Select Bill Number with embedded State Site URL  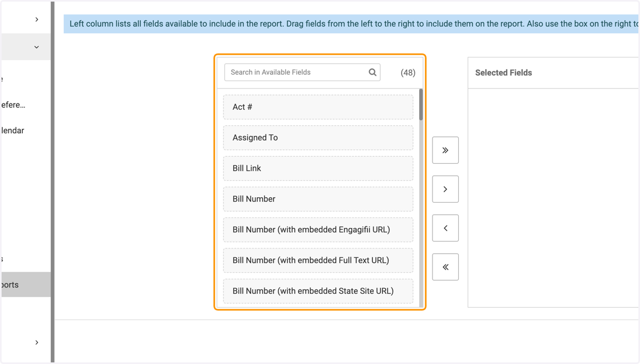tap(318, 291)
